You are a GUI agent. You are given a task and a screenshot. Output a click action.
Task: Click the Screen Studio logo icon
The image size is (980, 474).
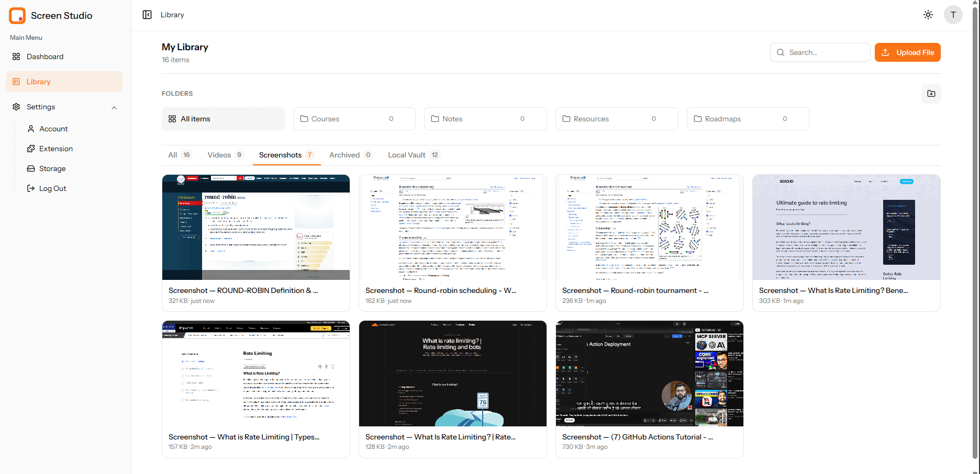tap(17, 16)
